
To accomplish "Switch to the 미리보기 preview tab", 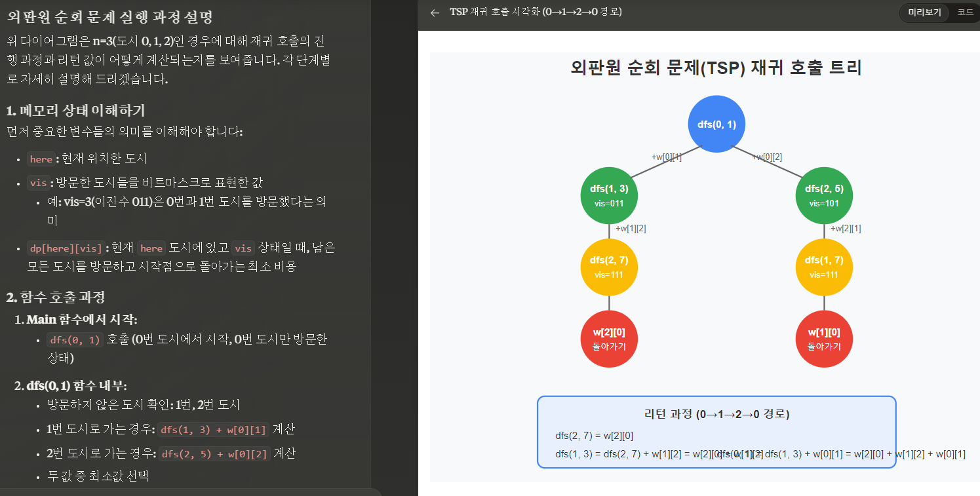I will pyautogui.click(x=924, y=12).
